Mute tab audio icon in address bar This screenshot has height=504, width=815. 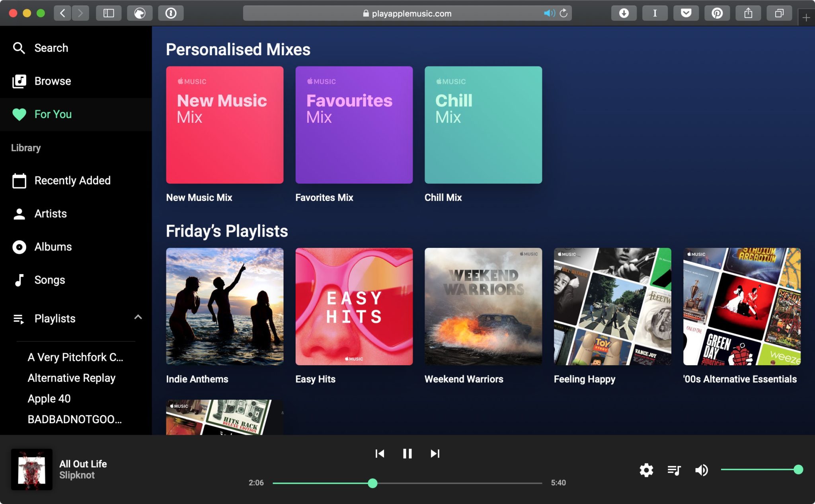tap(550, 13)
